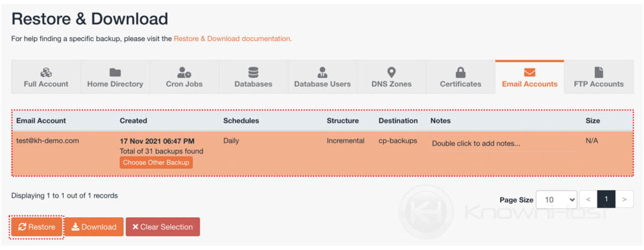Viewport: 644px width, 250px height.
Task: Click the FTP Accounts file icon
Action: tap(599, 73)
